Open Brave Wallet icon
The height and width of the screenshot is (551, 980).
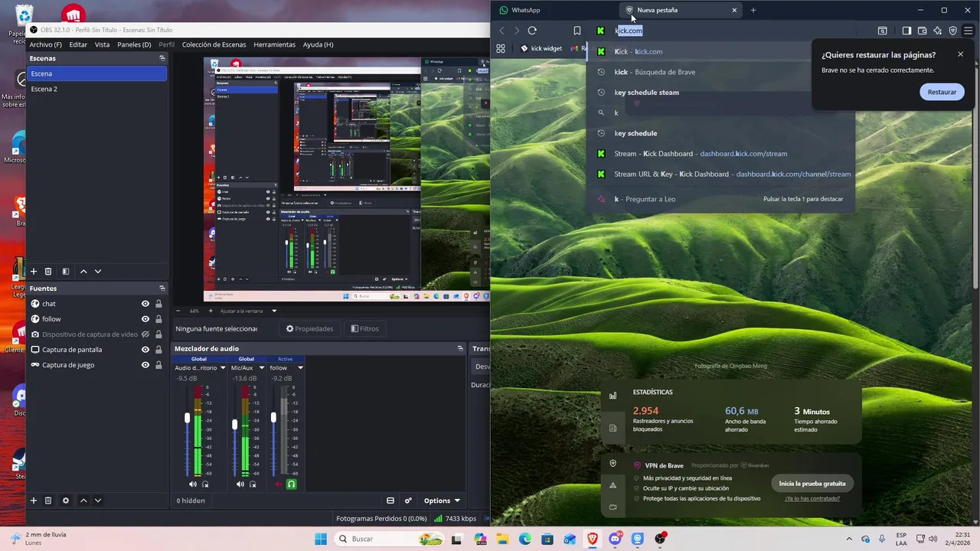click(922, 31)
